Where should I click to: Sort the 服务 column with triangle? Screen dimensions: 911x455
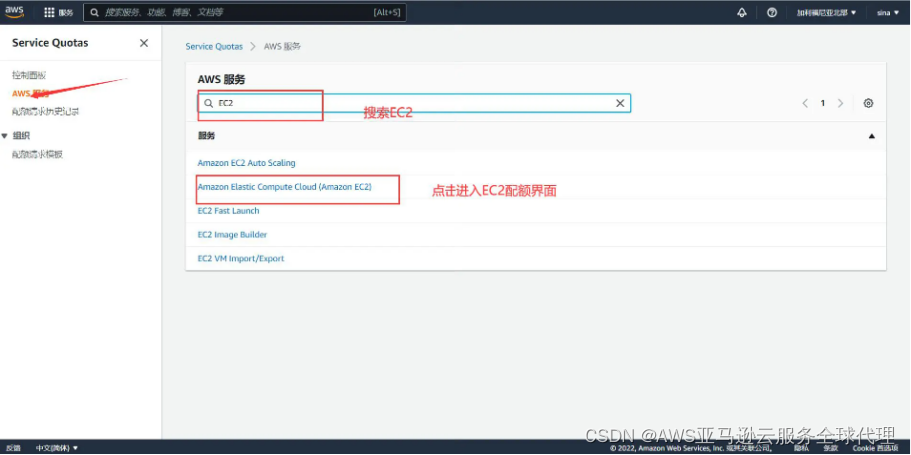(871, 136)
